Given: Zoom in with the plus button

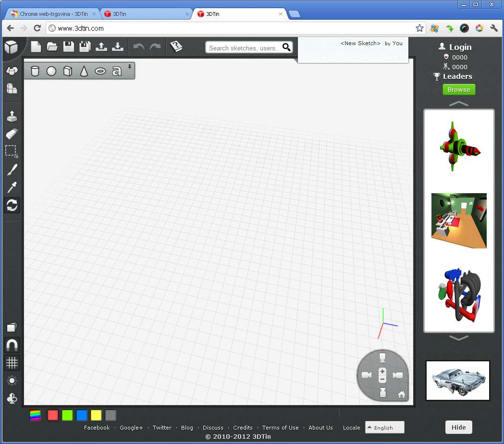Looking at the screenshot, I should [382, 371].
